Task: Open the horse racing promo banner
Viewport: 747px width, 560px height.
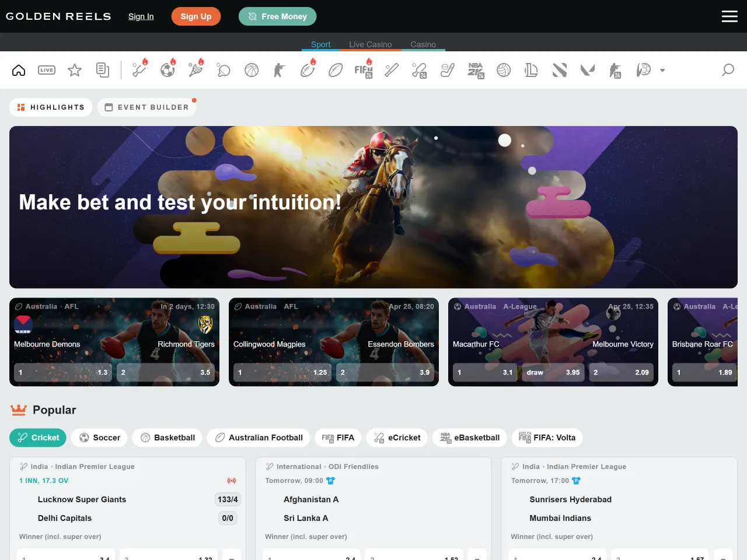Action: pos(373,207)
